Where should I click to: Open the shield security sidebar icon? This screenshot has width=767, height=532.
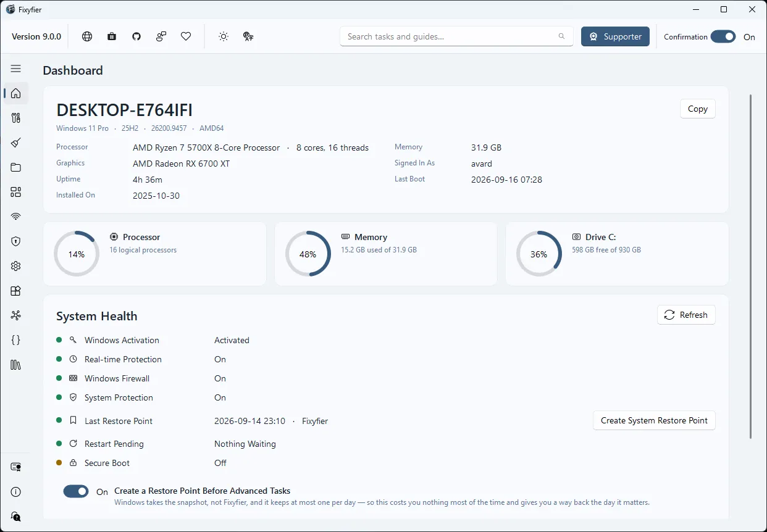16,241
